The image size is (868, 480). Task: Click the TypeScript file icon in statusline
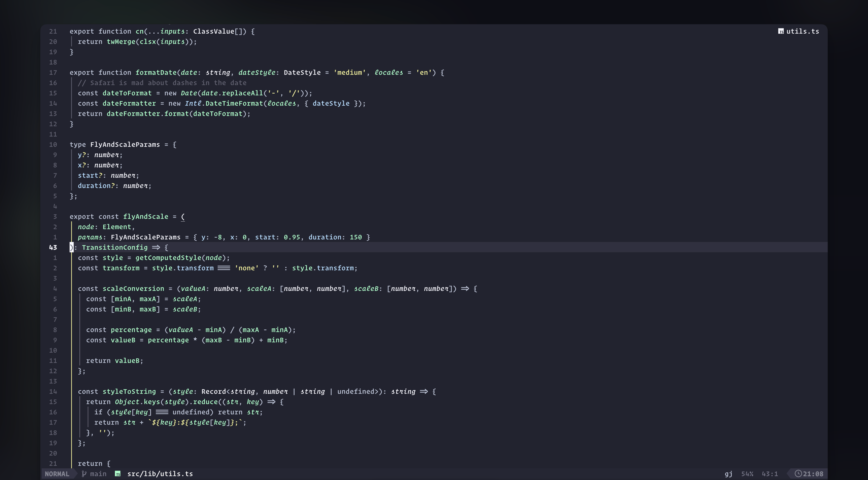(x=118, y=474)
